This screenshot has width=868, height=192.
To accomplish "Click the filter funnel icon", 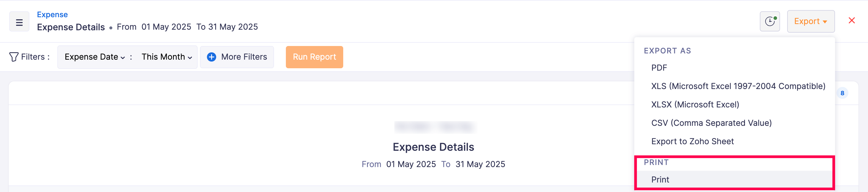I will tap(13, 57).
